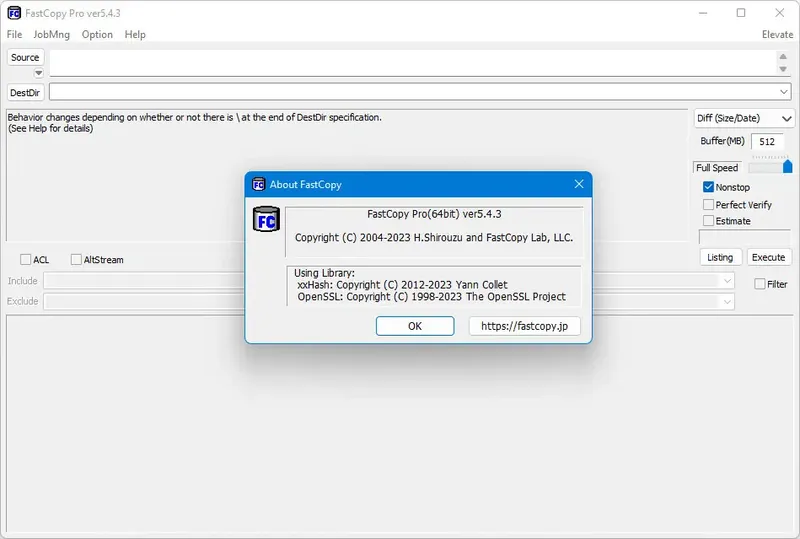
Task: Click the FC disk logo in About dialog
Action: tap(266, 219)
